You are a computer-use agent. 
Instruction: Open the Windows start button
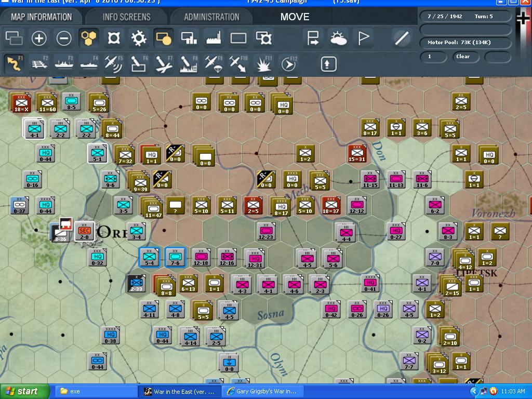pos(24,392)
